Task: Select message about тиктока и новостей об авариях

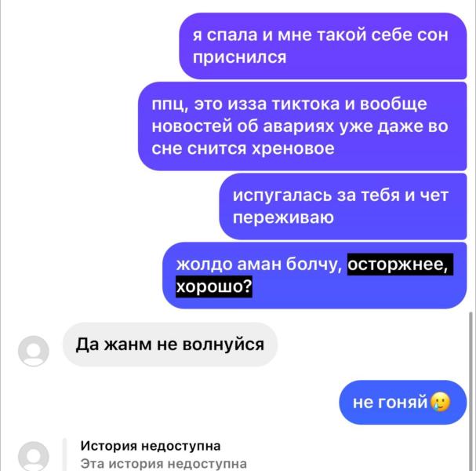Action: click(303, 126)
